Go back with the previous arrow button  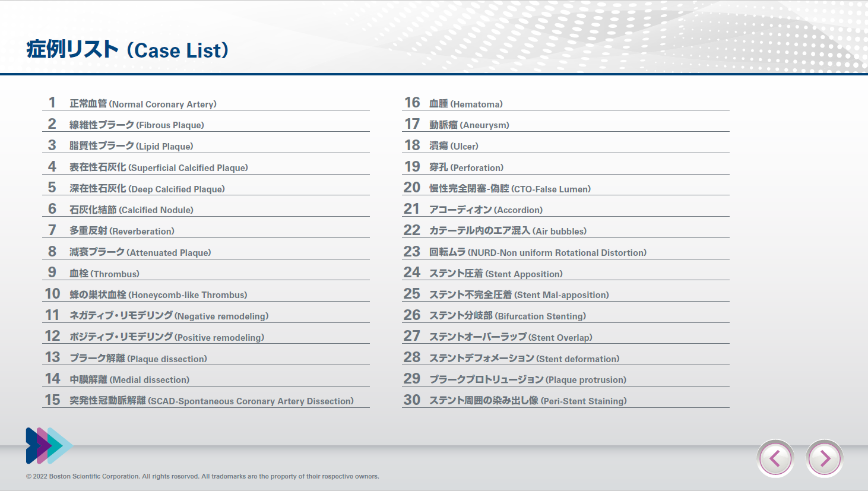775,458
